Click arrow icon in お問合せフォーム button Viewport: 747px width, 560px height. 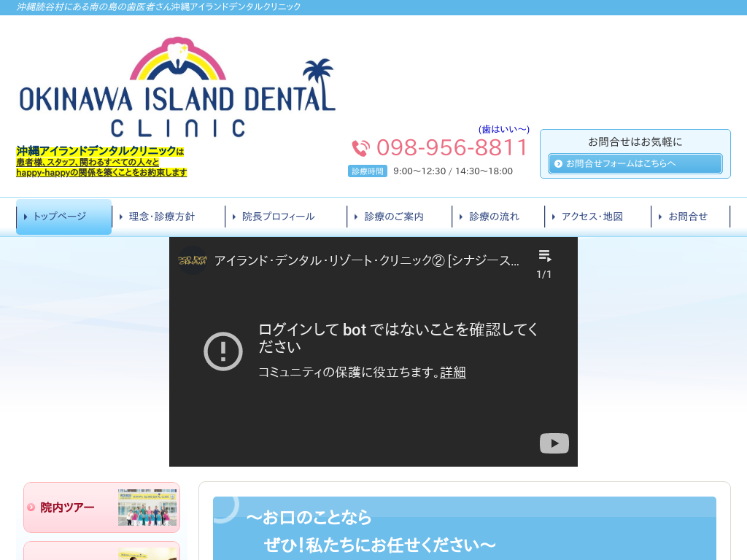point(558,164)
